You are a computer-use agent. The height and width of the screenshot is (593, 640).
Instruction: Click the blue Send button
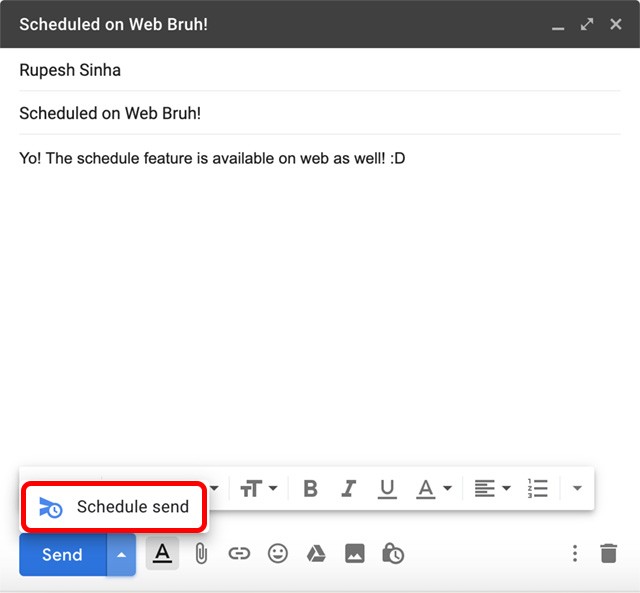[x=63, y=554]
